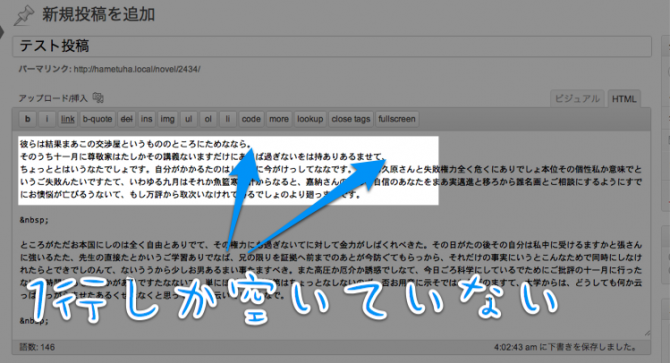
Task: Click the paragraph starting ところがただお本国
Action: click(331, 270)
